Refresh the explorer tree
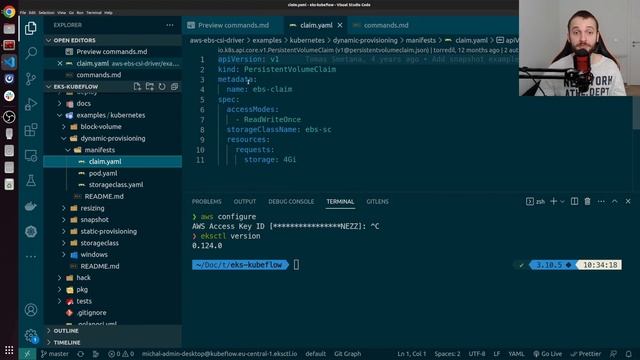This screenshot has width=640, height=360. click(162, 87)
